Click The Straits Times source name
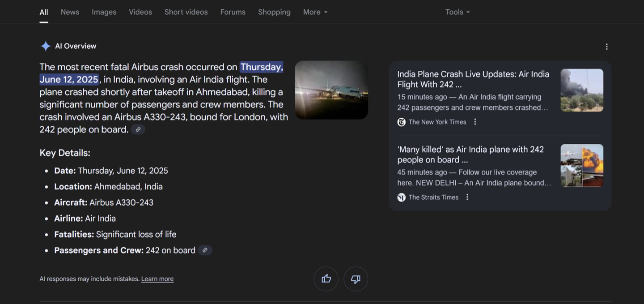The width and height of the screenshot is (644, 304). point(433,197)
